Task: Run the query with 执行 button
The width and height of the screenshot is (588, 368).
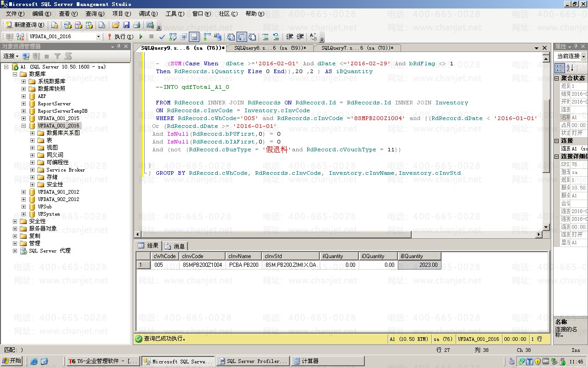Action: point(120,36)
